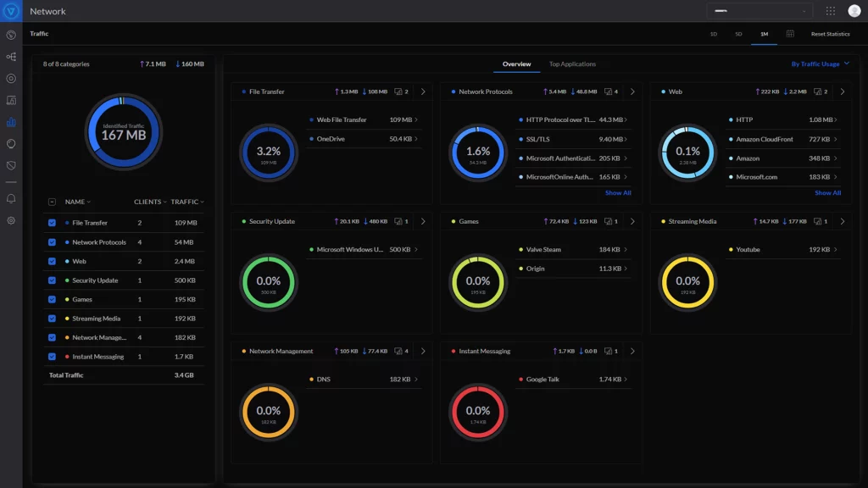Open the Dashboard icon in the left sidebar

11,36
